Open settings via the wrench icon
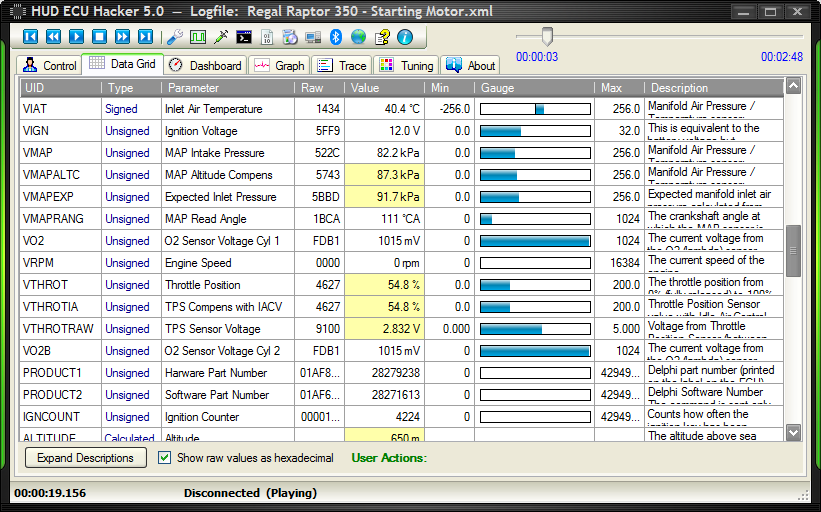 (x=174, y=37)
